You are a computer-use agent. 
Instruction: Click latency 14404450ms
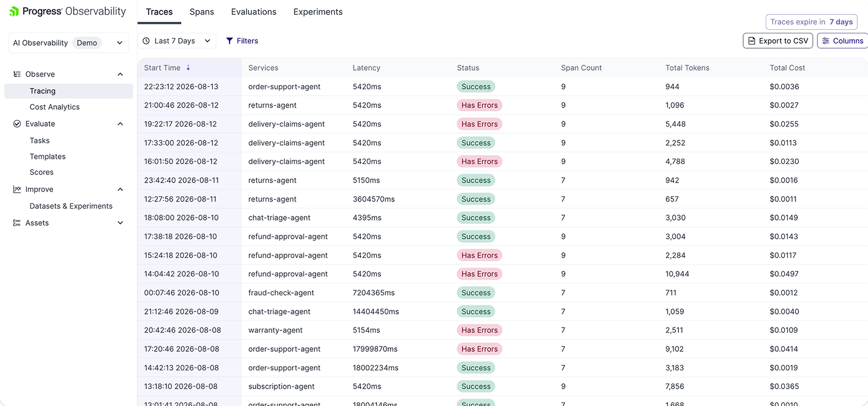[x=376, y=311]
